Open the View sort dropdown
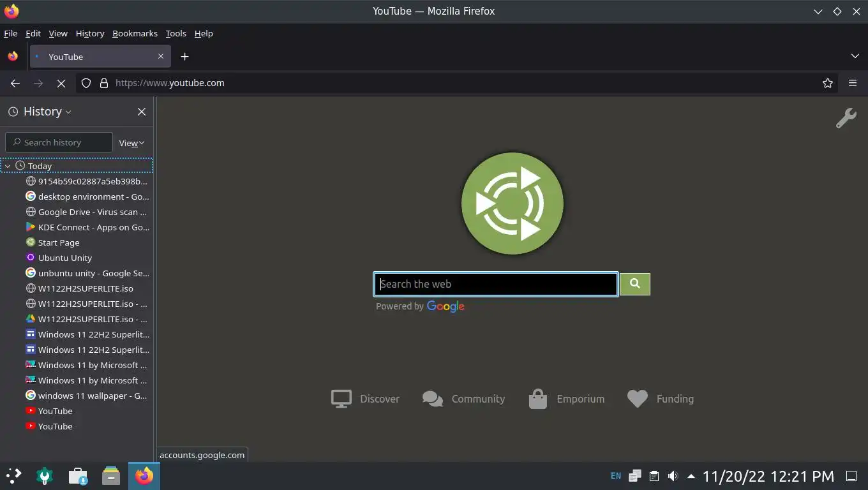 tap(131, 143)
